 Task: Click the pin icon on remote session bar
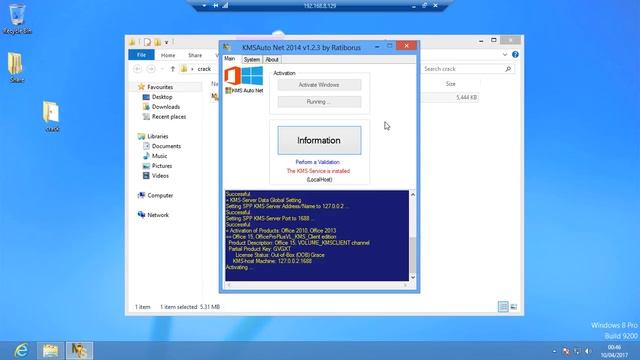point(216,6)
